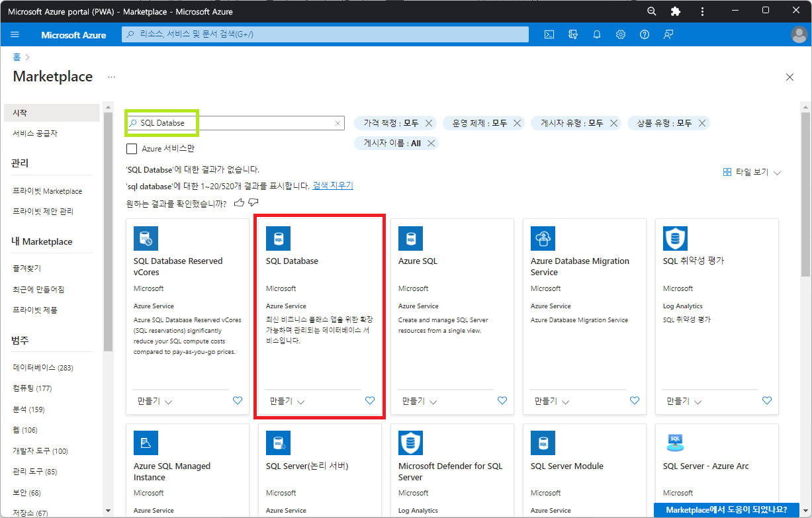This screenshot has width=812, height=518.
Task: Open the 운영 체제 : 모두 filter
Action: [480, 123]
